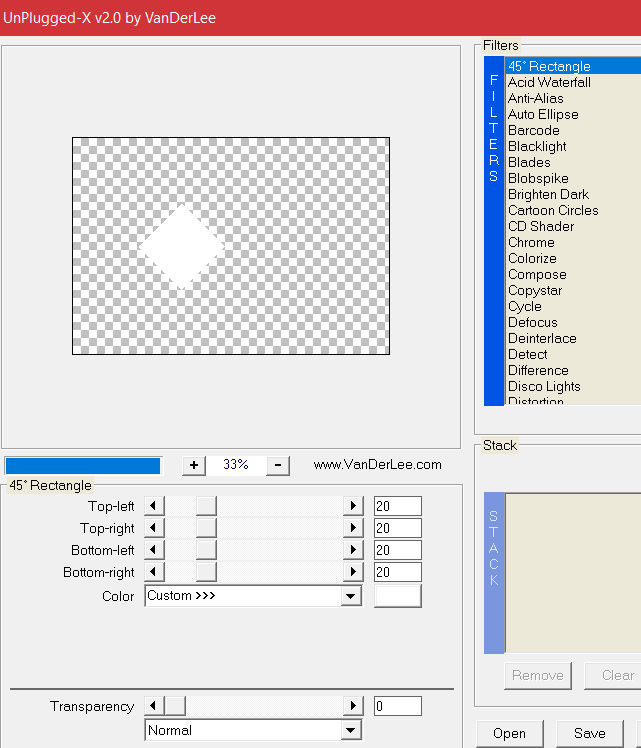The width and height of the screenshot is (641, 748).
Task: Click left arrow of Top-left slider
Action: coord(154,506)
